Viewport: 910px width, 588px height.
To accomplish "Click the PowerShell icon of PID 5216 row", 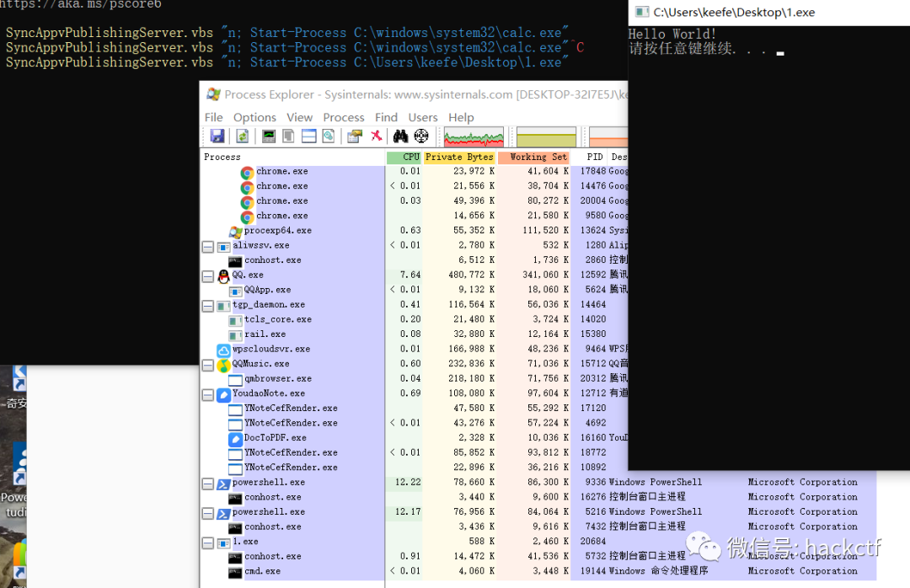I will 223,513.
